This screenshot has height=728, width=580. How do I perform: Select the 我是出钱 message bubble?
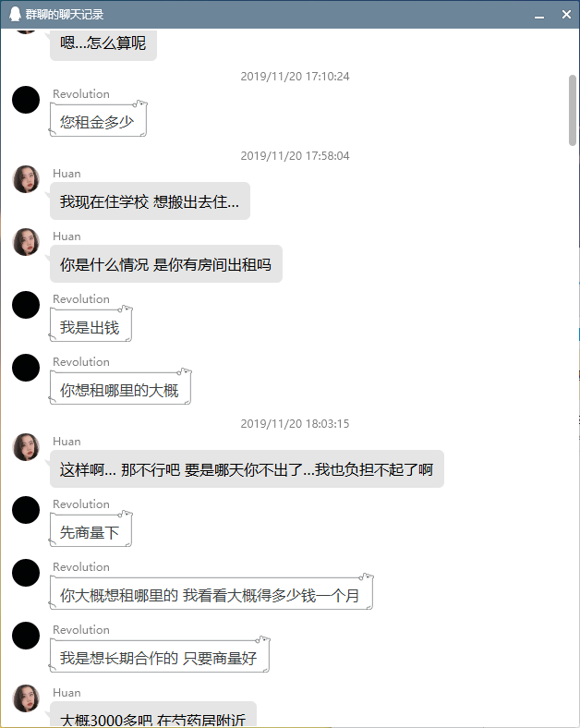pyautogui.click(x=91, y=324)
